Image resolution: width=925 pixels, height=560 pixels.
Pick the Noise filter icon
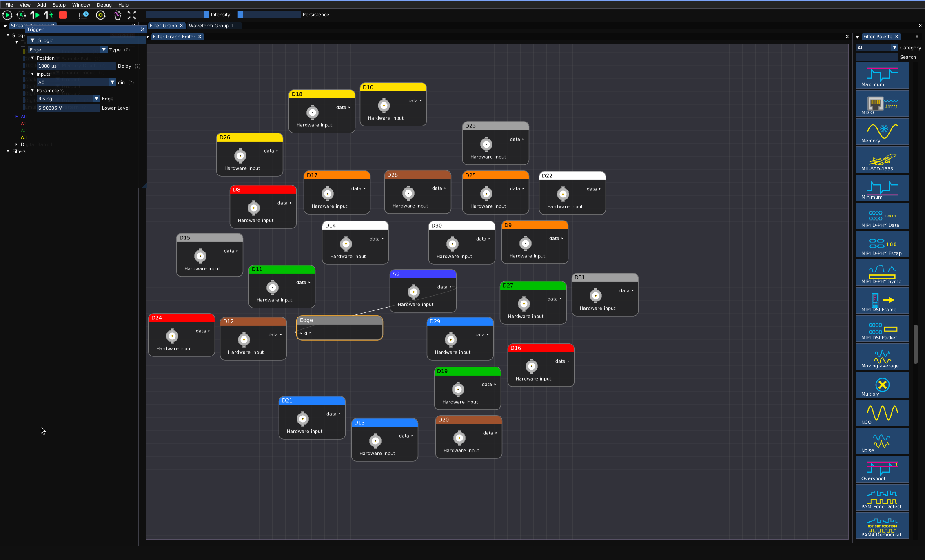click(x=882, y=441)
